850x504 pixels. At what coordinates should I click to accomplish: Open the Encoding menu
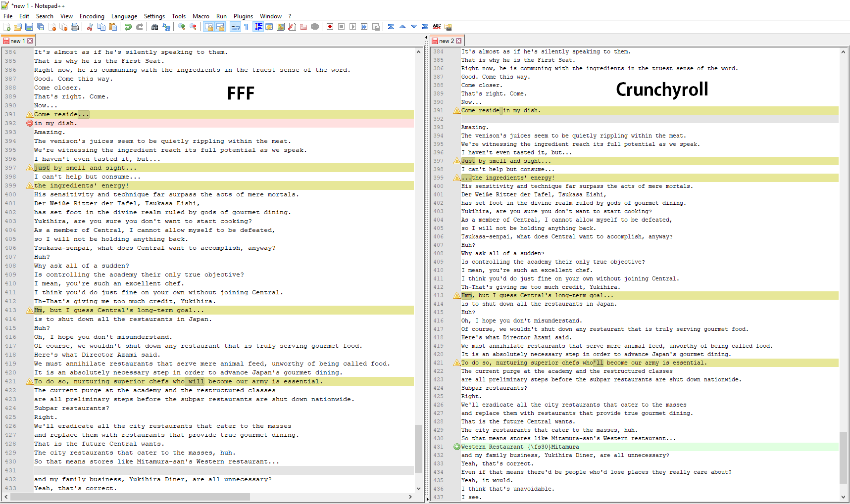pos(92,16)
